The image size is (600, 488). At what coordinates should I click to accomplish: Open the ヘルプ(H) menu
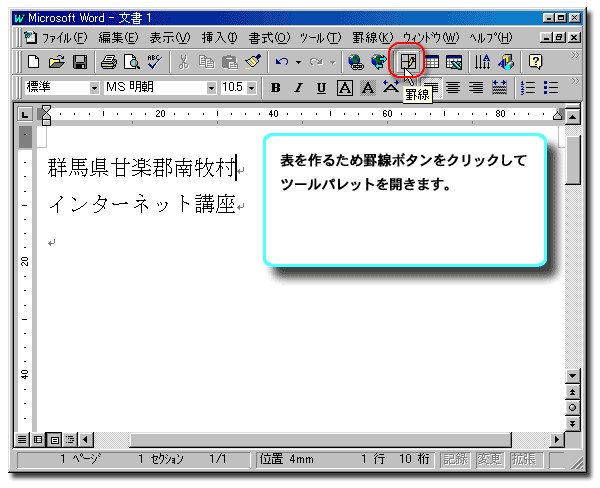pyautogui.click(x=491, y=38)
